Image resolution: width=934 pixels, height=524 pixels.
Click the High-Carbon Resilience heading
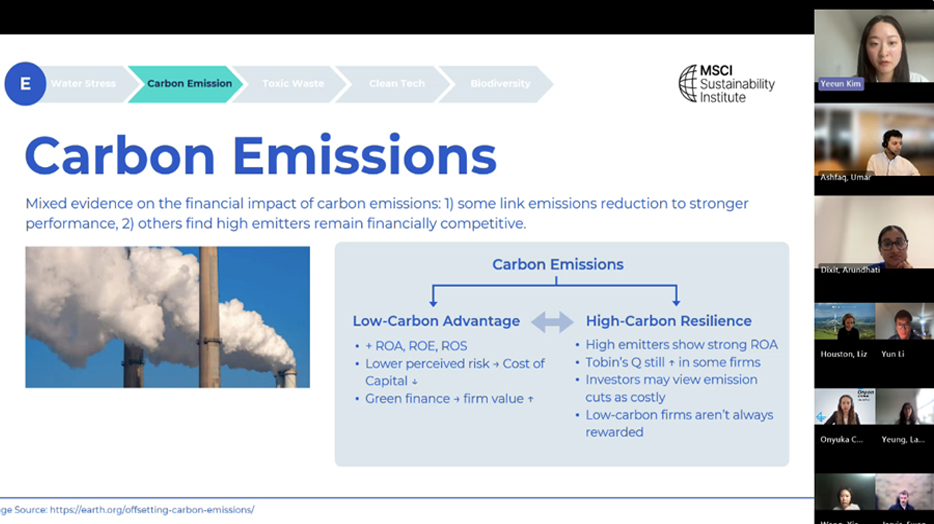tap(668, 321)
